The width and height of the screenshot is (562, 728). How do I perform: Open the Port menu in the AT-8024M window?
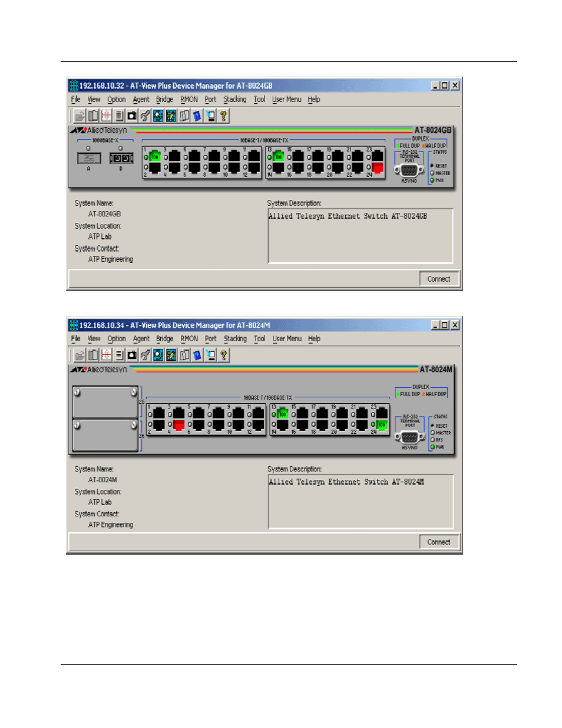click(211, 339)
